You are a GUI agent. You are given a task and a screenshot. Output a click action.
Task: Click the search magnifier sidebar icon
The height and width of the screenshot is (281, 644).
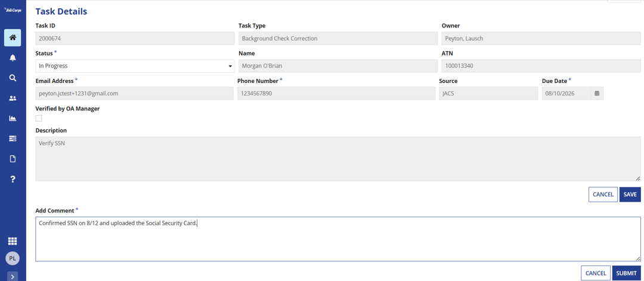(13, 78)
